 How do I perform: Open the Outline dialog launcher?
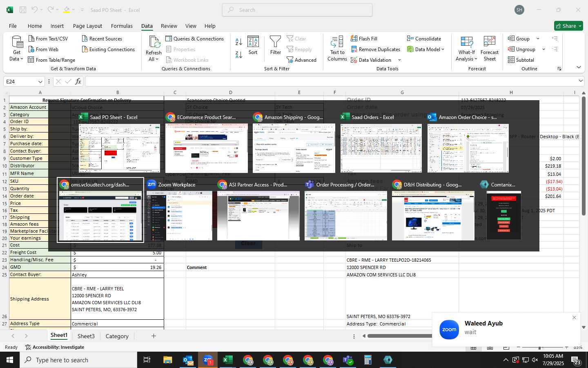(559, 69)
